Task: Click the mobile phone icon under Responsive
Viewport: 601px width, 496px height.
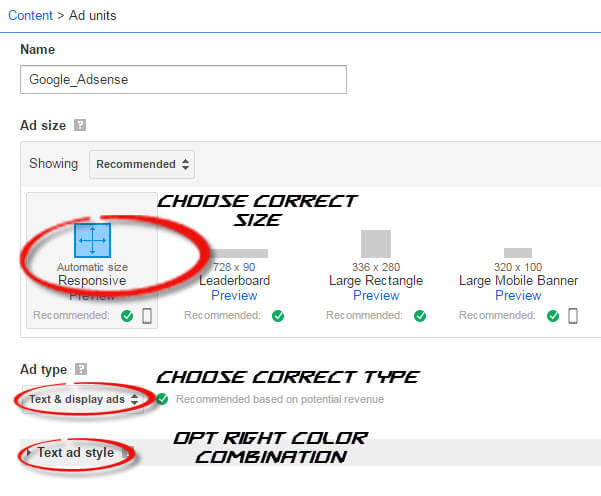Action: (147, 316)
